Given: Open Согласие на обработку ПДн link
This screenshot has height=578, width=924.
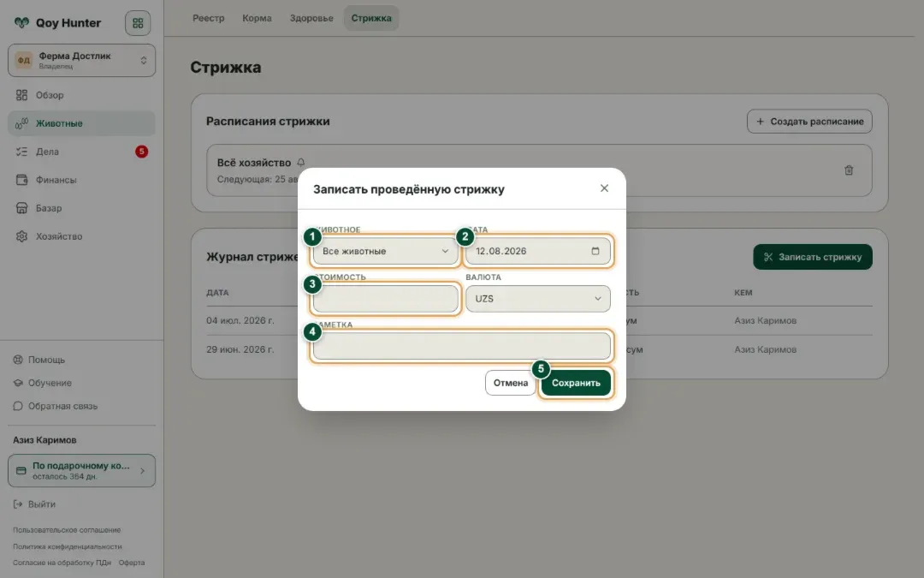Looking at the screenshot, I should (62, 563).
